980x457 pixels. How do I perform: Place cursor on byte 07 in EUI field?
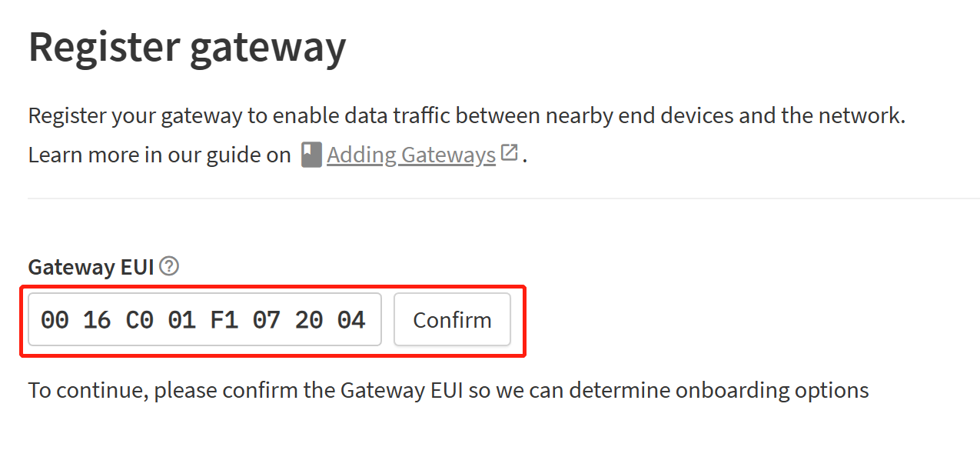tap(266, 319)
